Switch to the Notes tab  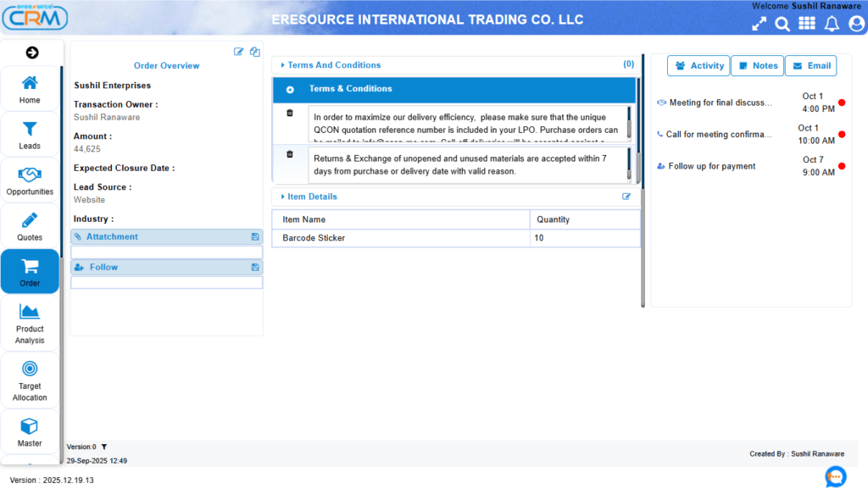[757, 65]
